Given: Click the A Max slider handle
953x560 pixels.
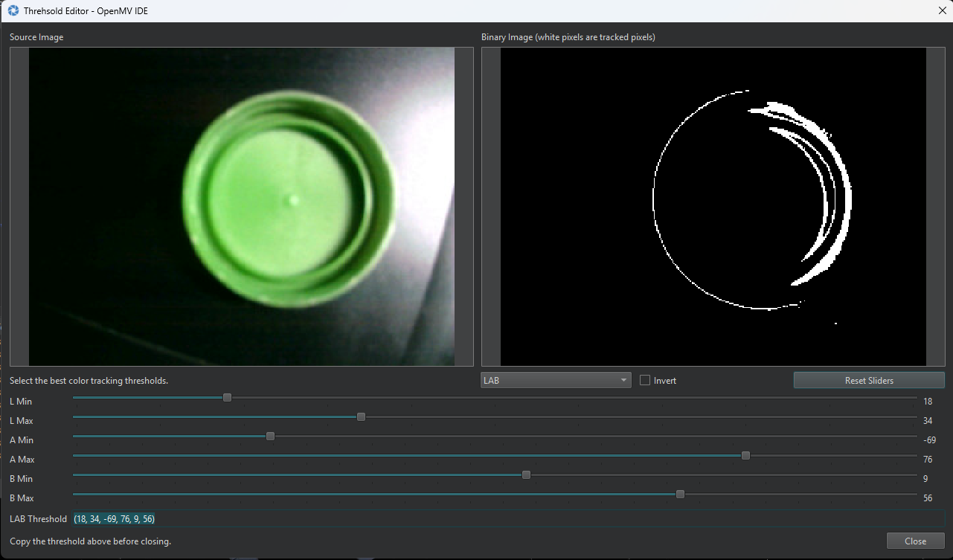Looking at the screenshot, I should coord(745,456).
